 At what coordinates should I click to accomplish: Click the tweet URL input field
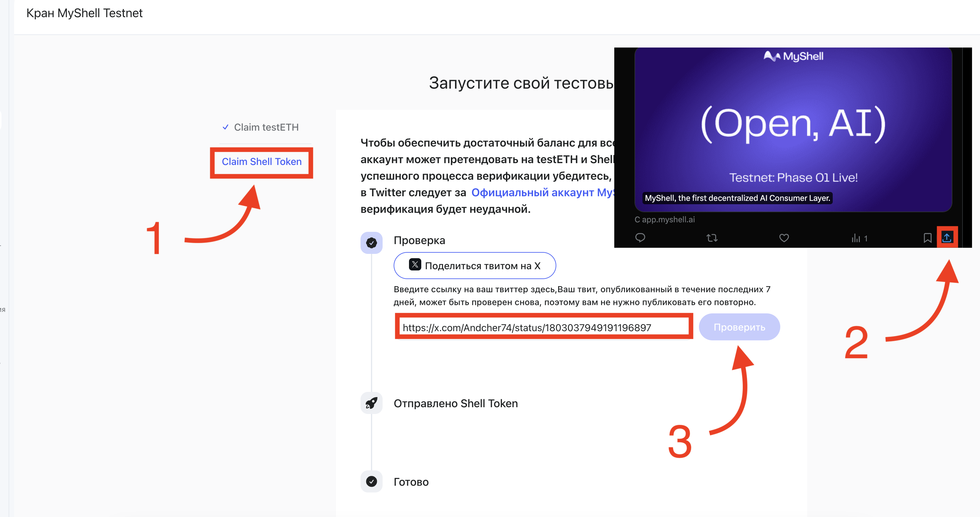pos(543,327)
